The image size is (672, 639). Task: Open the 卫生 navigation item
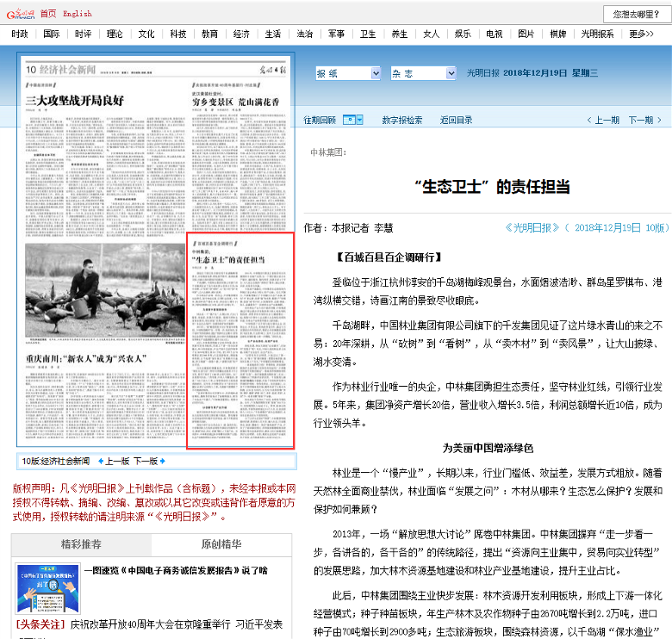coord(368,34)
